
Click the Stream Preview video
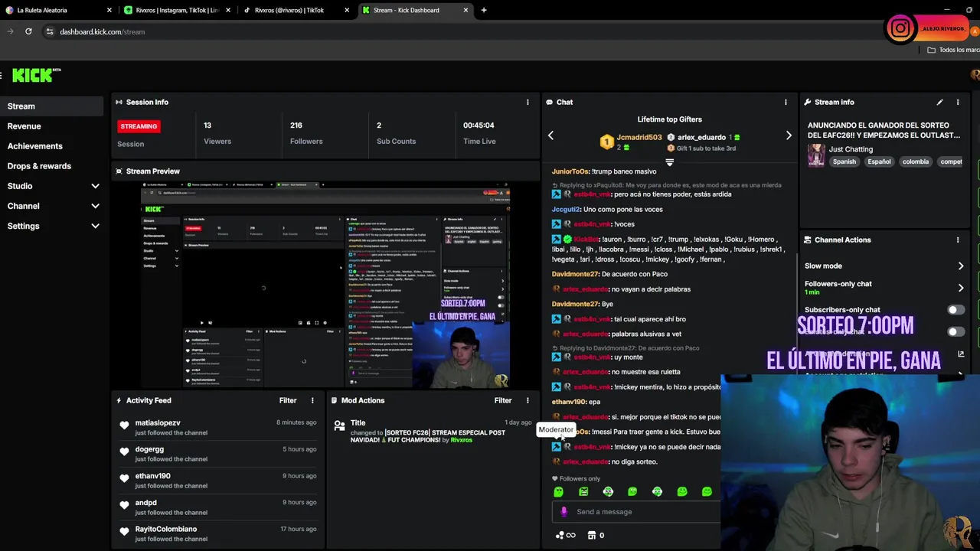(x=325, y=285)
